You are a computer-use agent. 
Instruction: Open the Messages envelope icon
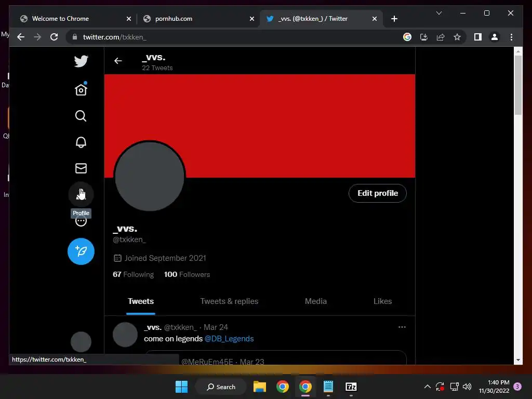[81, 168]
